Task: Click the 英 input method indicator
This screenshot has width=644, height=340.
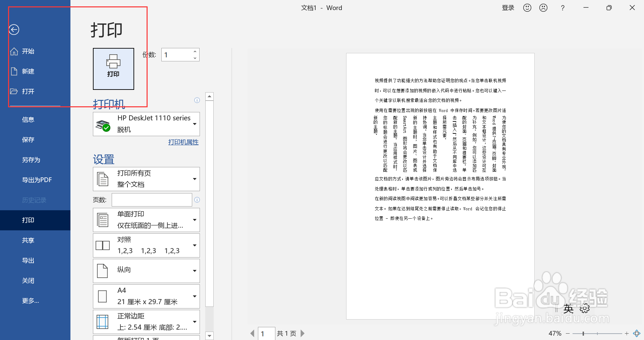Action: (569, 308)
